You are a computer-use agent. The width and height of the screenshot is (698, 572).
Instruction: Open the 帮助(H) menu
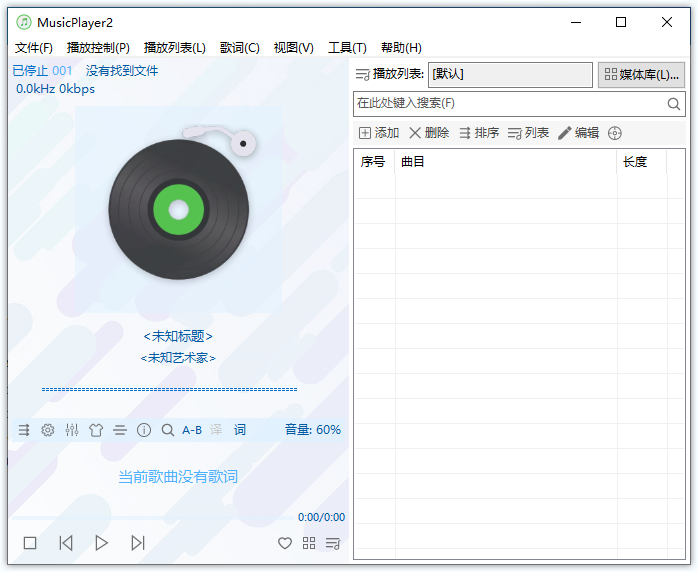[x=401, y=48]
